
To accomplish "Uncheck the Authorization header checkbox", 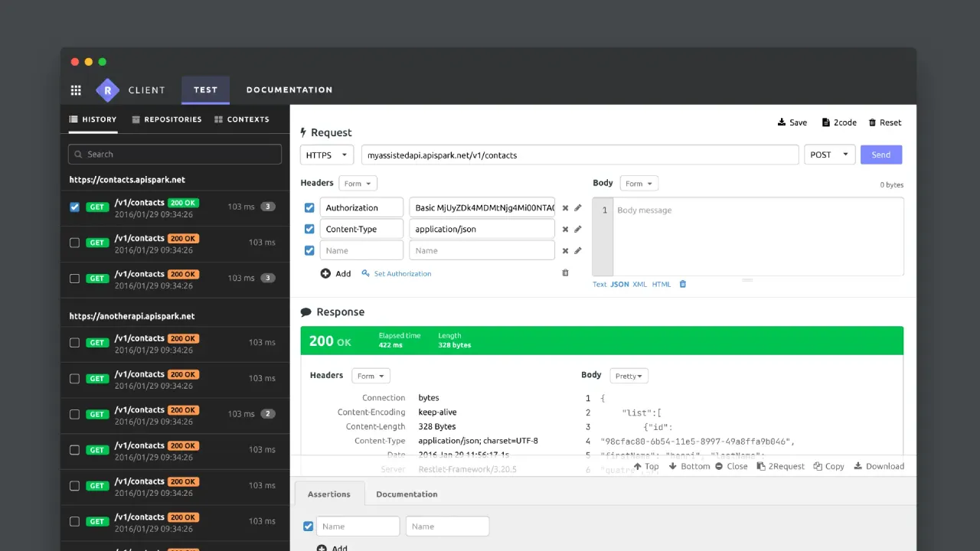I will (309, 208).
